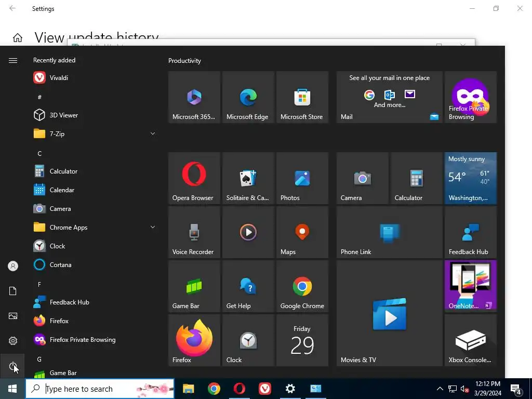Click the F letter group header
The height and width of the screenshot is (399, 532).
coord(39,284)
